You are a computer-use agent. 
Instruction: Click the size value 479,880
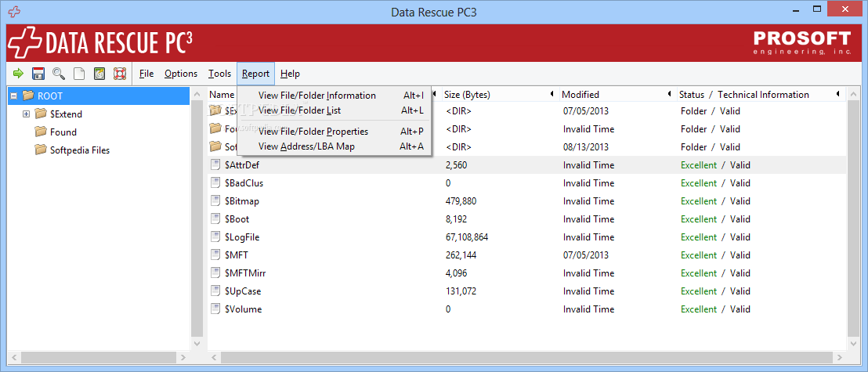461,201
